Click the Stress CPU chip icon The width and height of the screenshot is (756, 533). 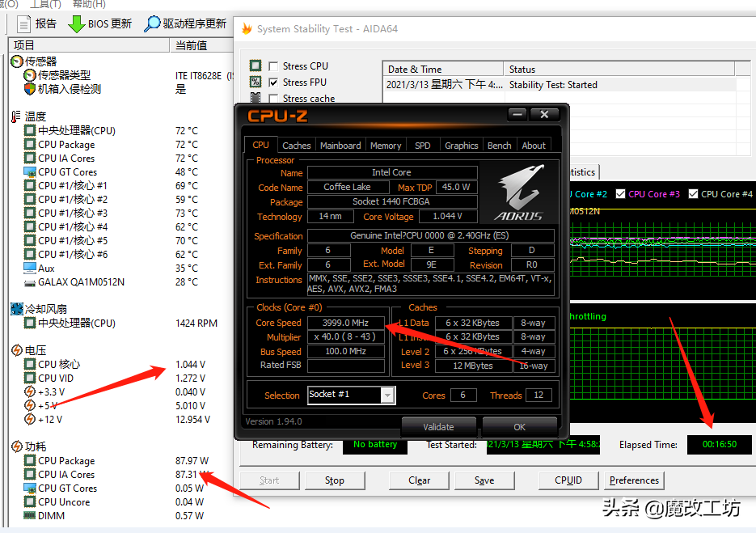point(256,66)
